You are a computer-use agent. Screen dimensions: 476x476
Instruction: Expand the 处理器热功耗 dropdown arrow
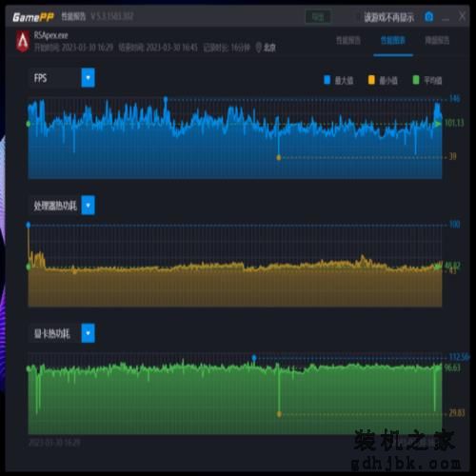pyautogui.click(x=88, y=205)
